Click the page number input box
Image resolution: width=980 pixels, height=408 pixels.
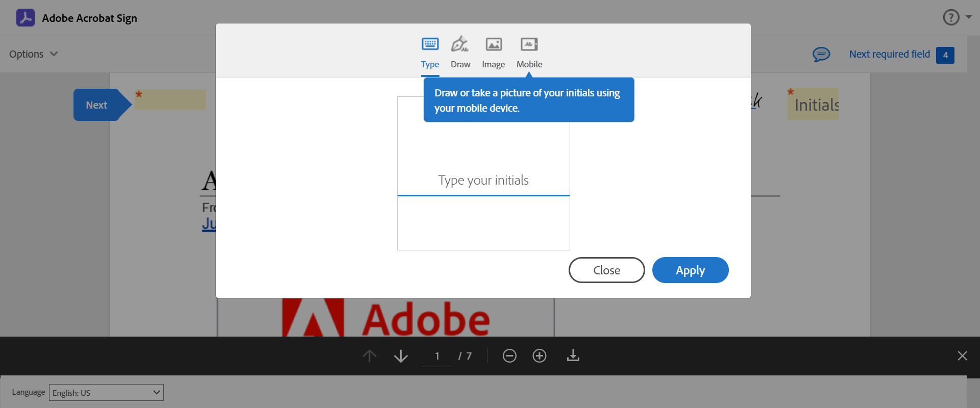(437, 356)
